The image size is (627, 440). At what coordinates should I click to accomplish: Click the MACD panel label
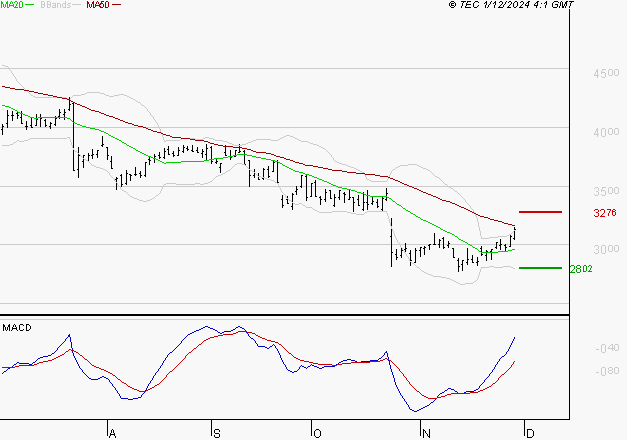(x=17, y=328)
